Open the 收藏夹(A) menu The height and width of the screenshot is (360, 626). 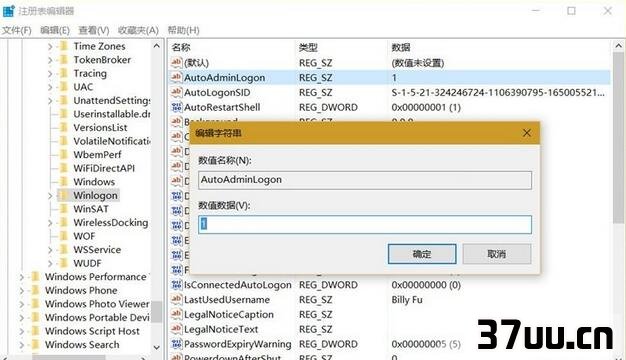click(x=138, y=30)
